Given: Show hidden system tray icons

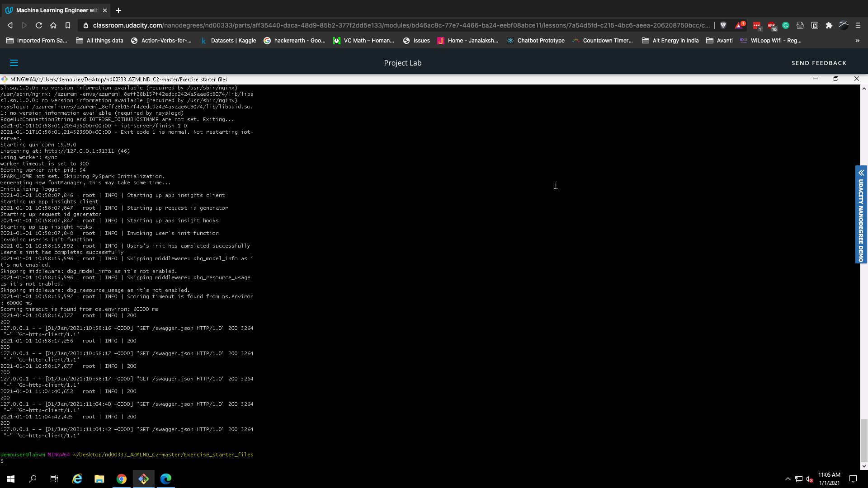Looking at the screenshot, I should [788, 479].
